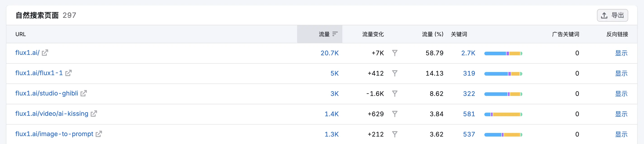Click the 流量变化 column header
Screen dimensions: 644x144
coord(373,34)
